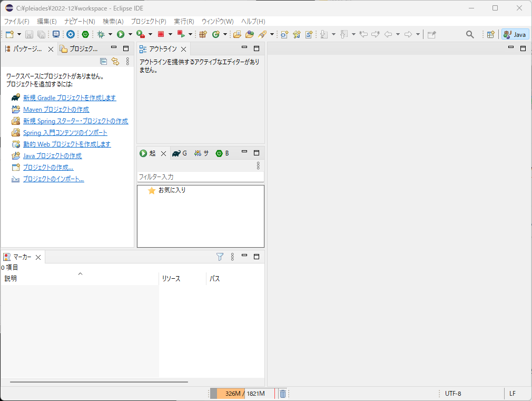The image size is (532, 401).
Task: Open the New wizard dropdown arrow
Action: (x=19, y=34)
